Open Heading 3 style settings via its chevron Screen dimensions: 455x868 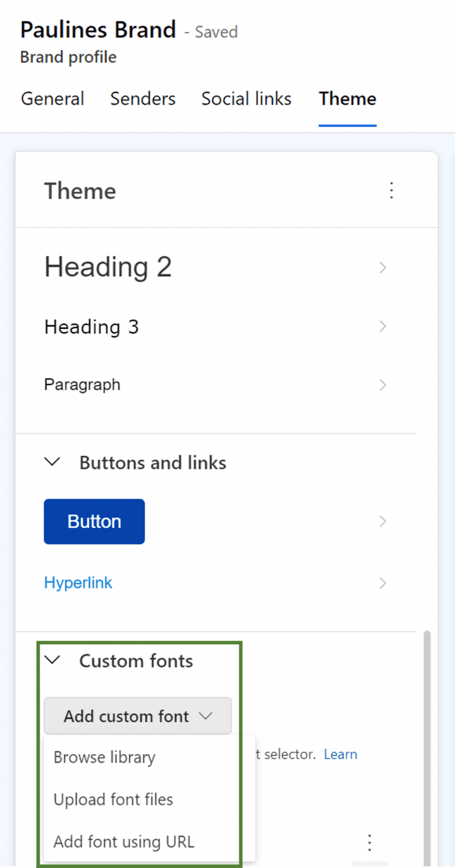[383, 326]
